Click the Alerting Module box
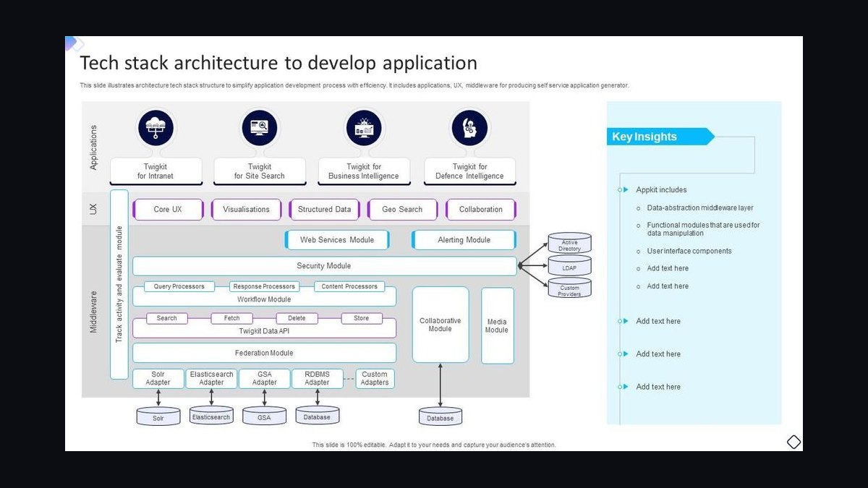This screenshot has height=488, width=868. (x=464, y=240)
